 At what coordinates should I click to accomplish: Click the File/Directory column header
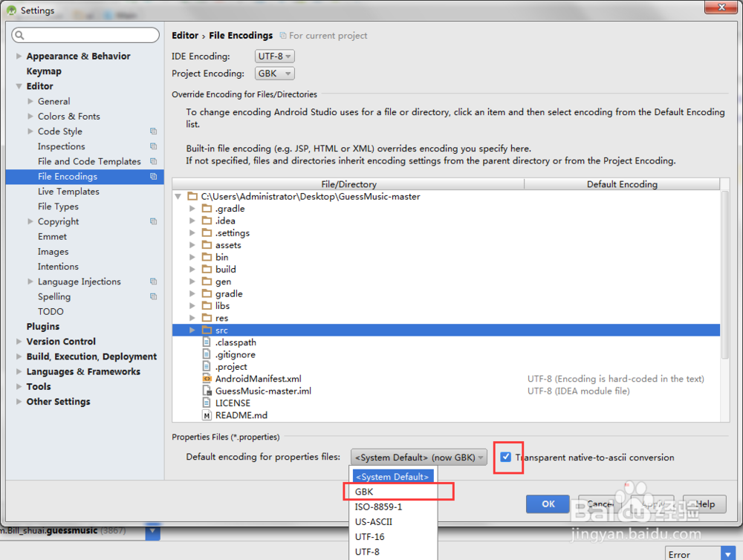pyautogui.click(x=348, y=184)
